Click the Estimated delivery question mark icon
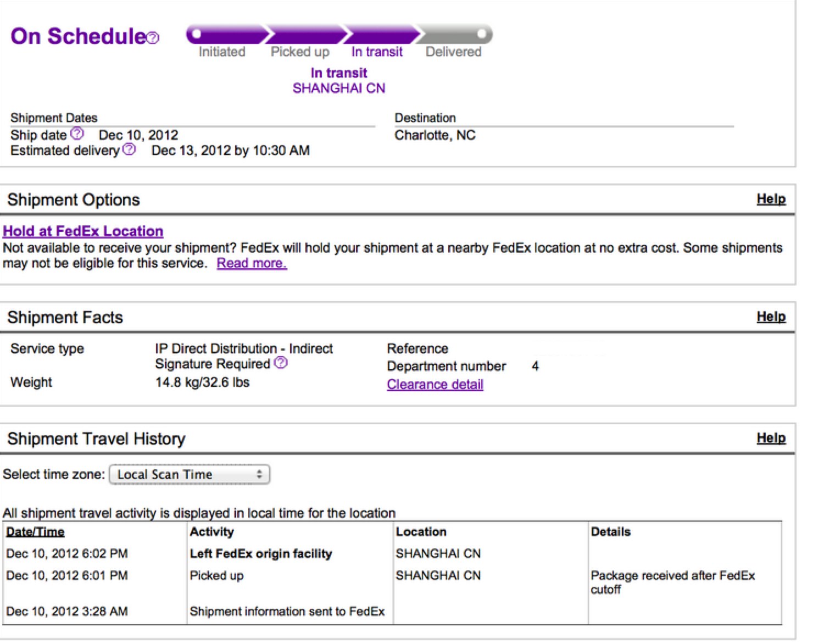813x644 pixels. [129, 149]
